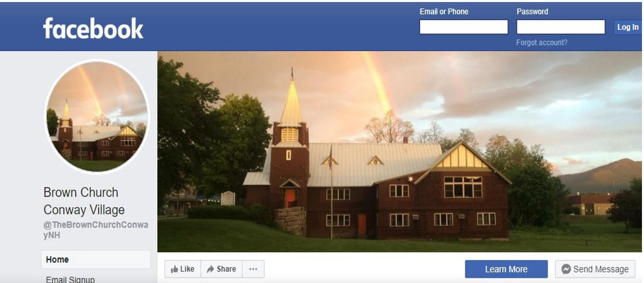Select the Home tab in sidebar
This screenshot has height=283, width=644.
(x=96, y=260)
